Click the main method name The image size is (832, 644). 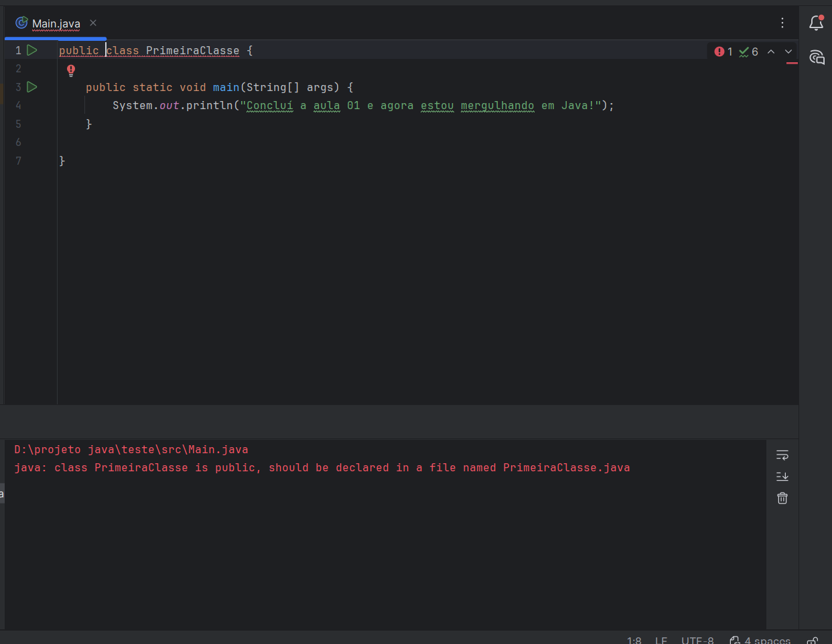(x=226, y=88)
